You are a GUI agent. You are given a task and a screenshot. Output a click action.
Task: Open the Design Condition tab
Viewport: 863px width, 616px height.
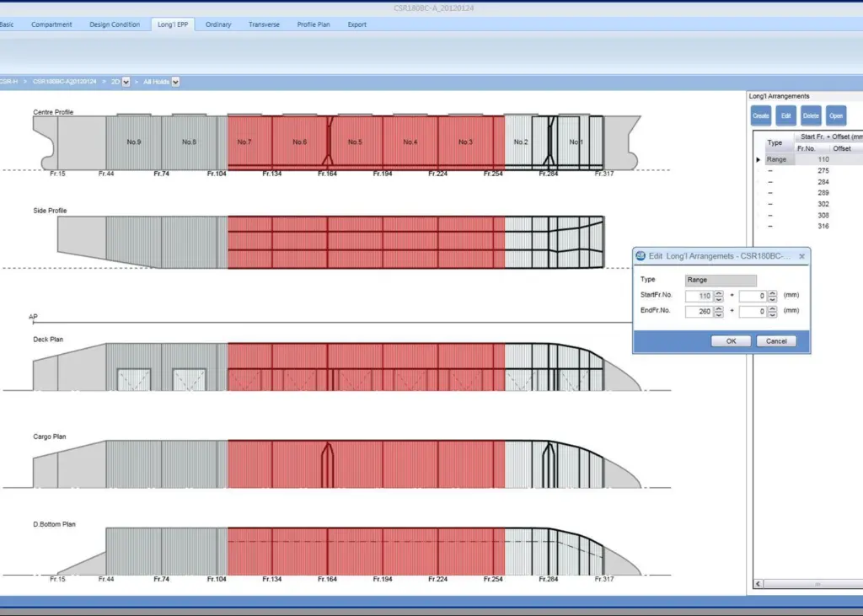coord(115,24)
